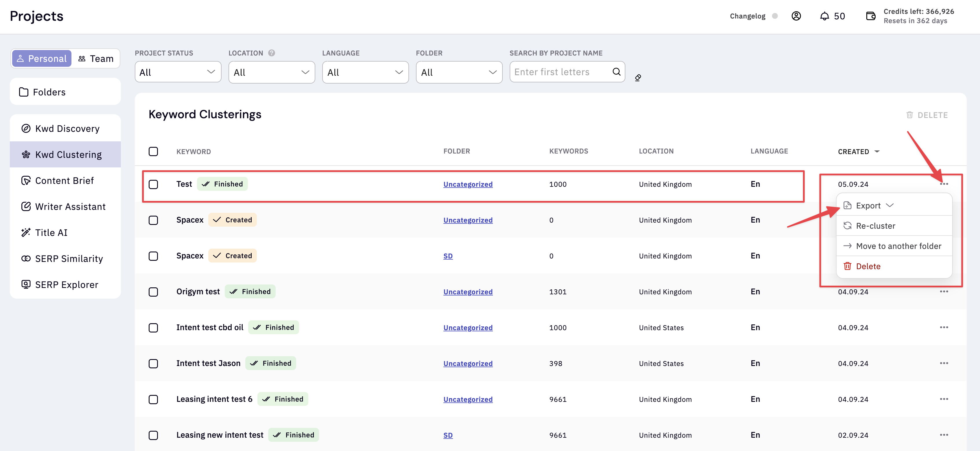Click the credits wallet icon
Image resolution: width=980 pixels, height=451 pixels.
click(870, 16)
